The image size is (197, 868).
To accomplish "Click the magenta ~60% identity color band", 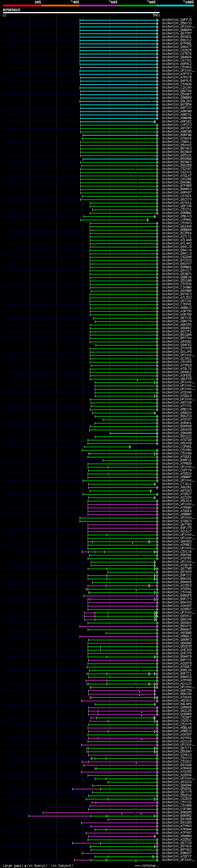I will [99, 6].
